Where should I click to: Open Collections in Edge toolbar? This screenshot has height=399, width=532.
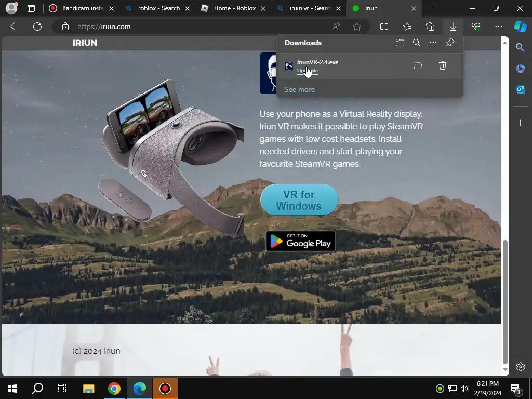[x=430, y=26]
